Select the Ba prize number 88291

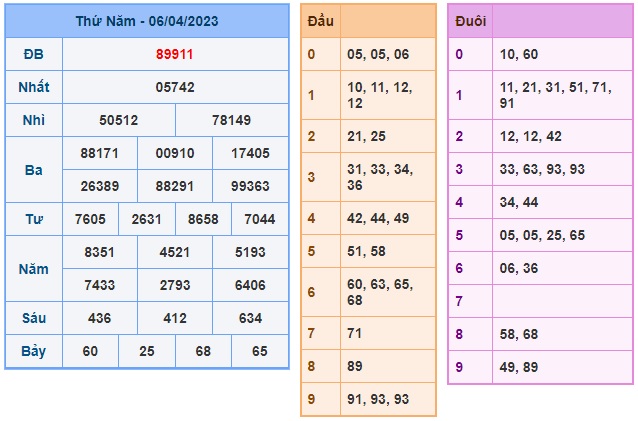(175, 186)
